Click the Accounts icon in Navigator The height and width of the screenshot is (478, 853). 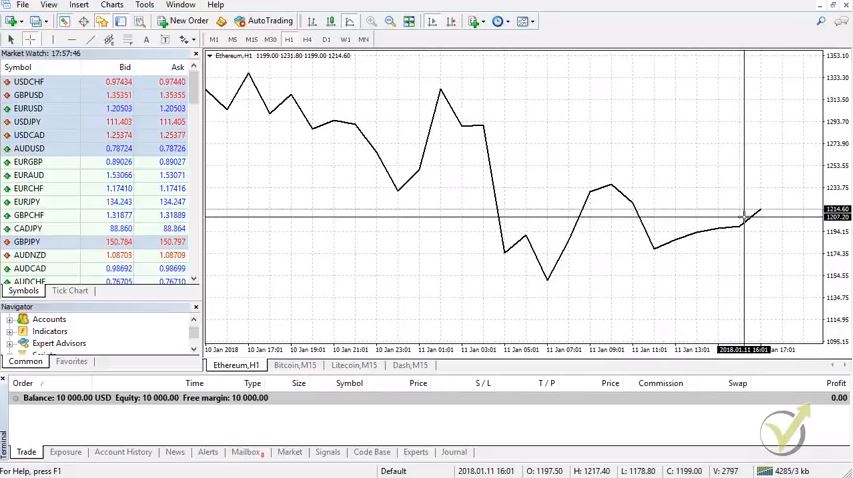[23, 319]
